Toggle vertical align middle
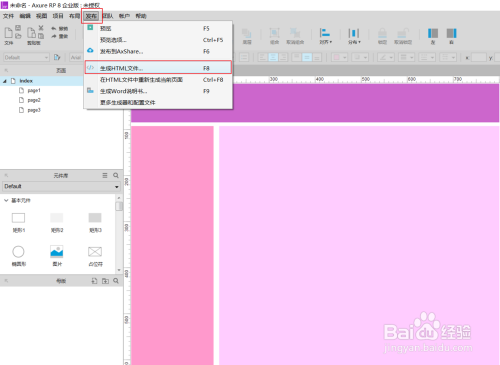The width and height of the screenshot is (500, 365). coord(307,57)
